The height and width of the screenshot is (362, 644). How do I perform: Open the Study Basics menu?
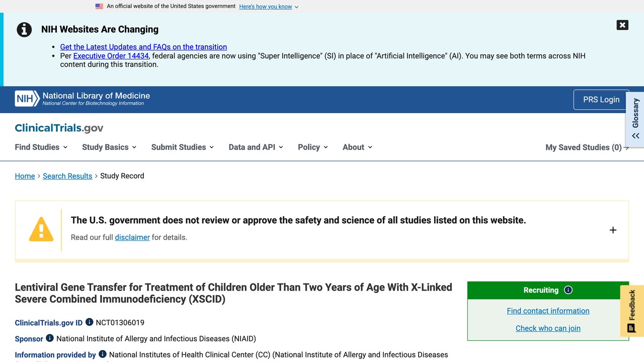tap(109, 147)
